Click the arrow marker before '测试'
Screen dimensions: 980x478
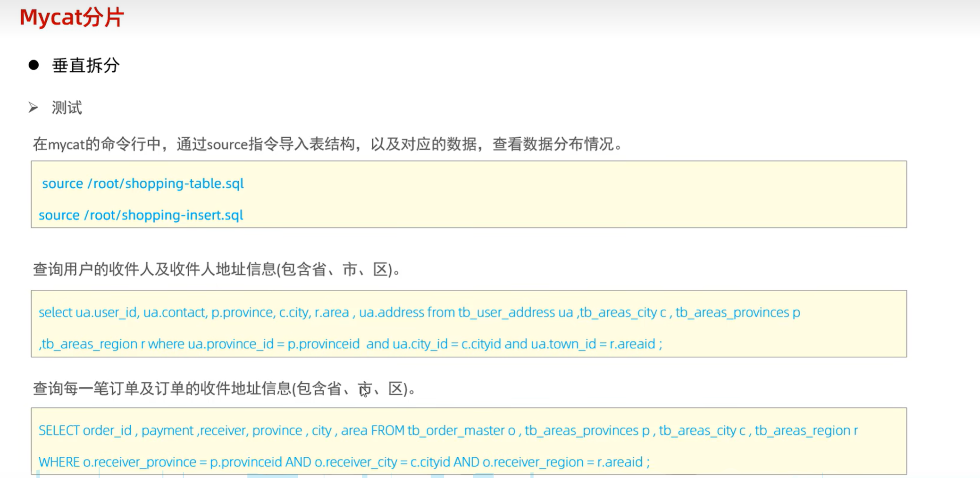point(33,108)
